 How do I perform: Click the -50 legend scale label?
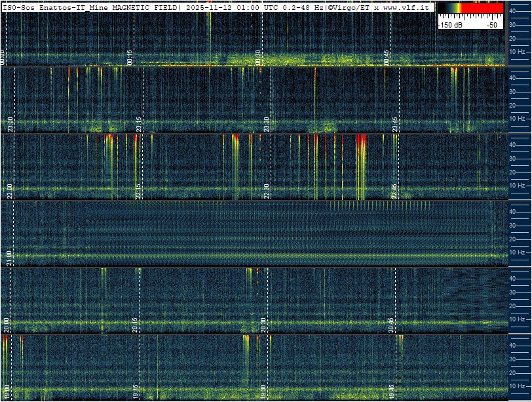(x=491, y=25)
